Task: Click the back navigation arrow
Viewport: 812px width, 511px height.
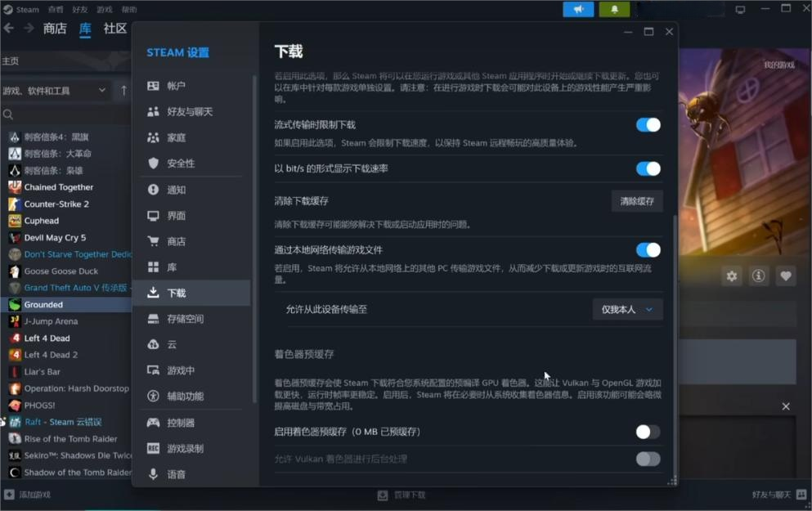Action: pyautogui.click(x=9, y=29)
